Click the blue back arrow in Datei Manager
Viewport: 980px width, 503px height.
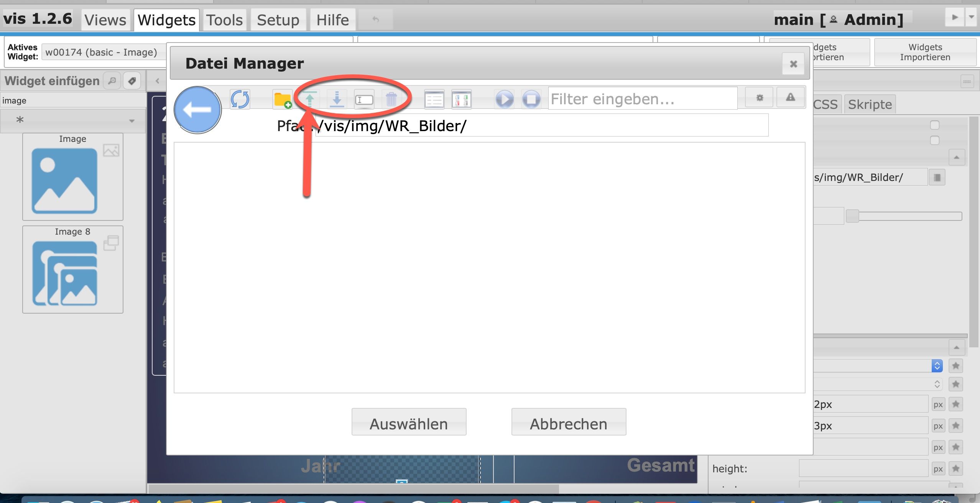[197, 110]
